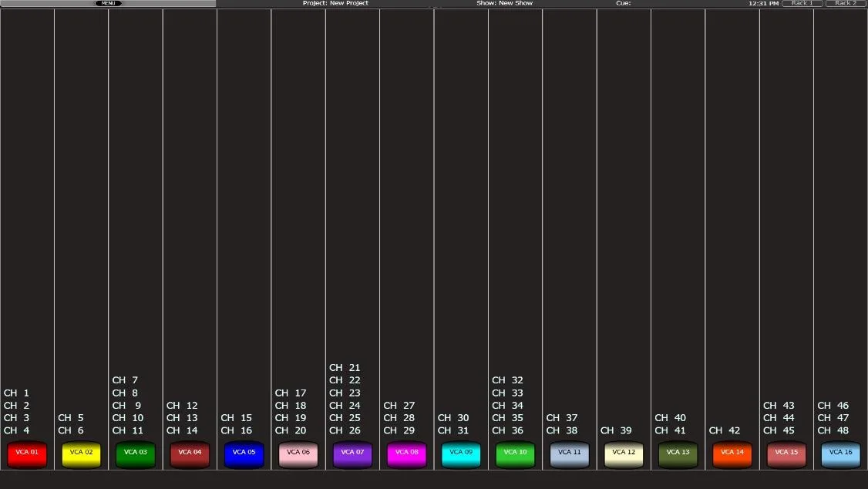Click 'CH 15' in VCA 05 column
Screen dimensions: 868x489
[237, 418]
